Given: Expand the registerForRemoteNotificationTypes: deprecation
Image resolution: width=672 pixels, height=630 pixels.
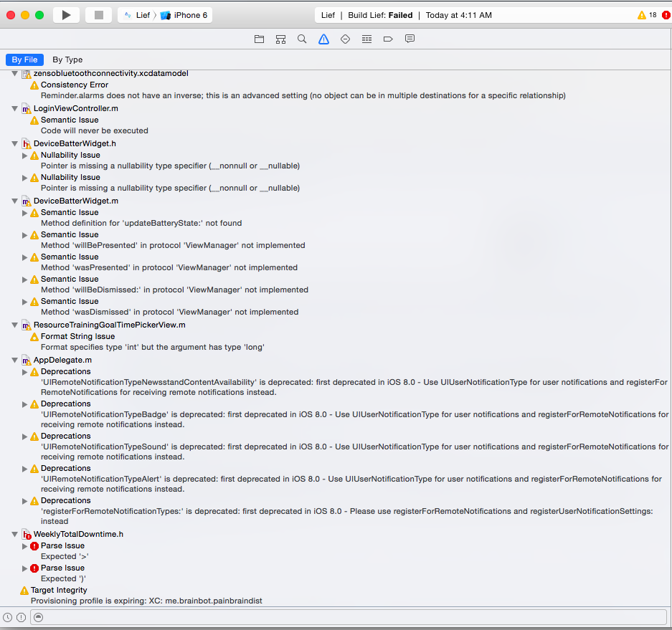Looking at the screenshot, I should [x=25, y=501].
